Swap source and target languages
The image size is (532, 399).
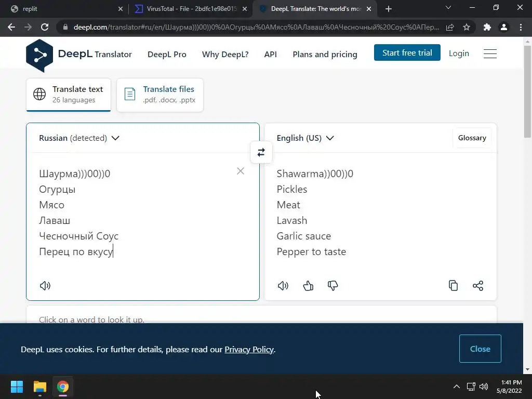pos(261,152)
